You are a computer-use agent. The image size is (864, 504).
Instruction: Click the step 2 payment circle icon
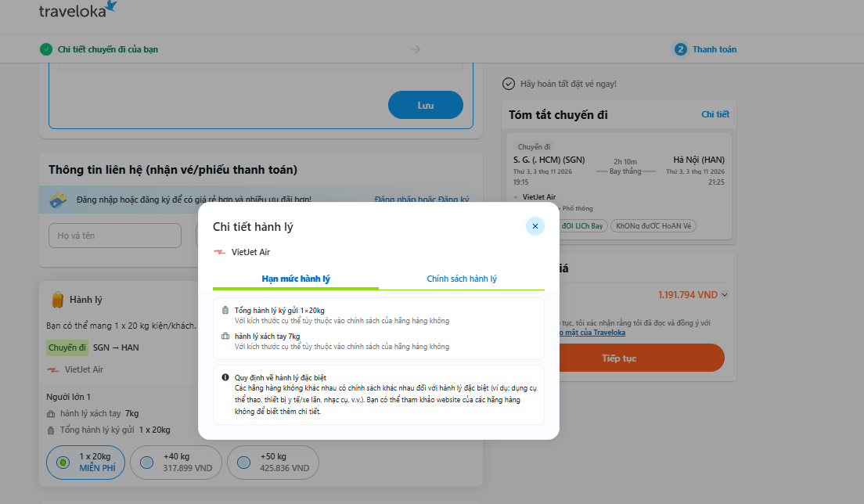click(x=681, y=49)
